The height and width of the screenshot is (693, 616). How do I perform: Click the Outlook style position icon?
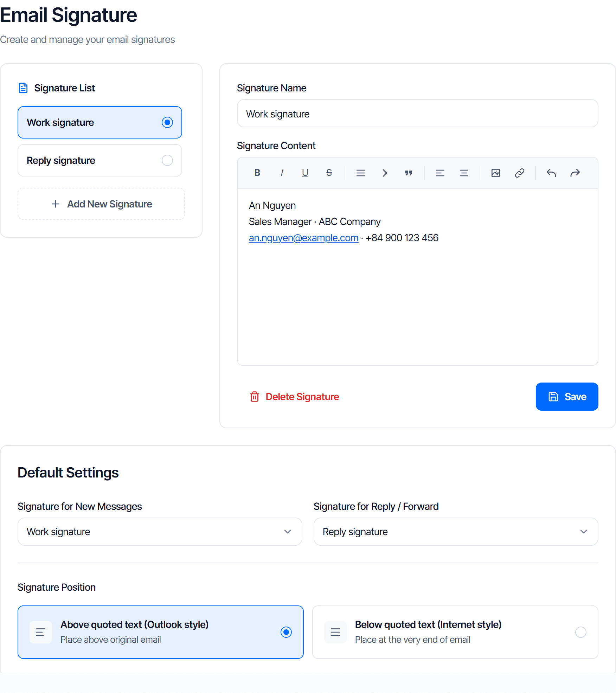click(41, 632)
